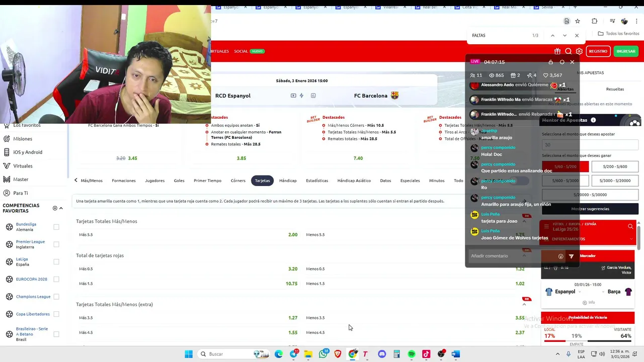
Task: Open the media controls icon in browser toolbar
Action: point(612,21)
